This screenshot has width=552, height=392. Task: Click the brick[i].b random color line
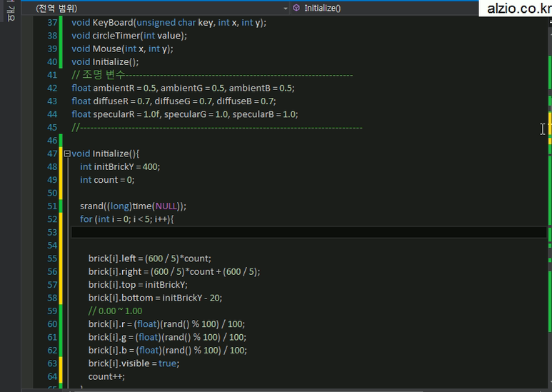coord(168,351)
